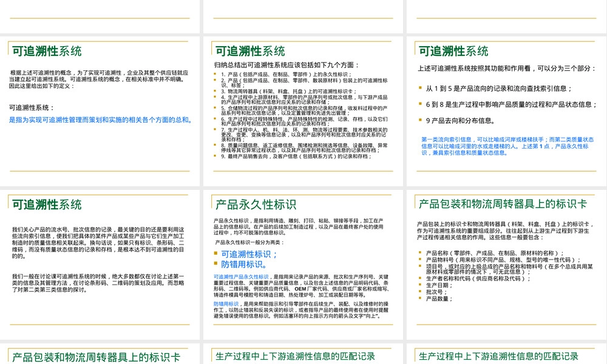
Task: Click bullet 9 产品去向和分布信息
Action: click(x=460, y=121)
